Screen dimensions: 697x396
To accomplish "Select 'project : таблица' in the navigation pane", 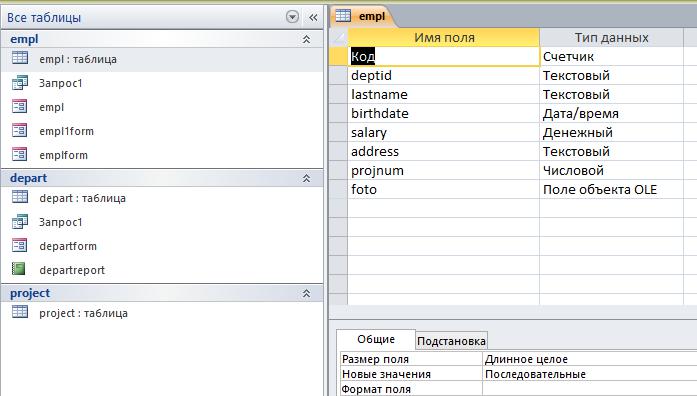I will [162, 313].
